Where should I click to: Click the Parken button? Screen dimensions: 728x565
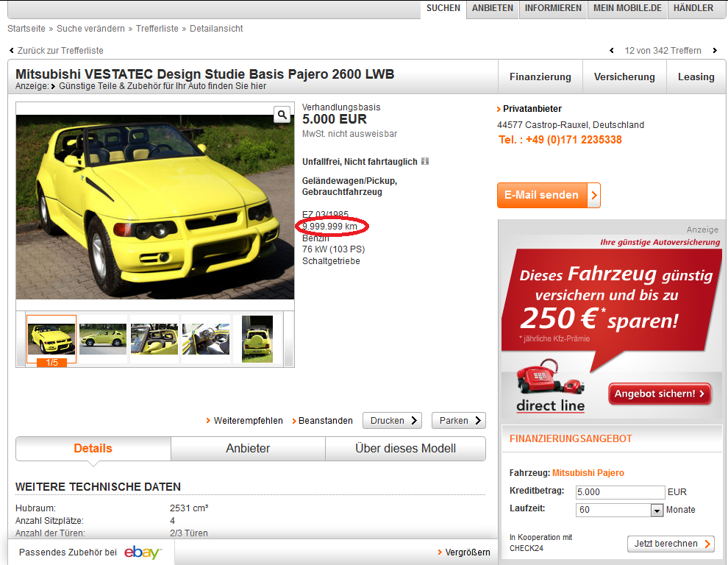coord(458,421)
